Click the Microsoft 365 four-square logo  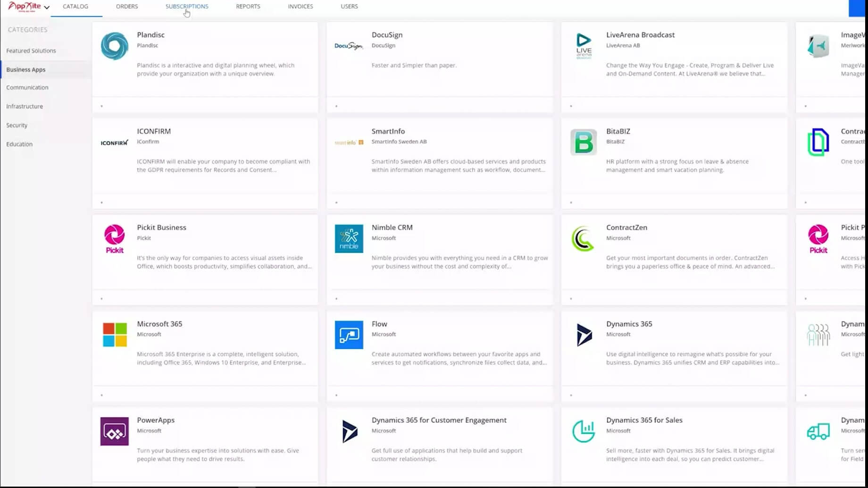pyautogui.click(x=115, y=335)
